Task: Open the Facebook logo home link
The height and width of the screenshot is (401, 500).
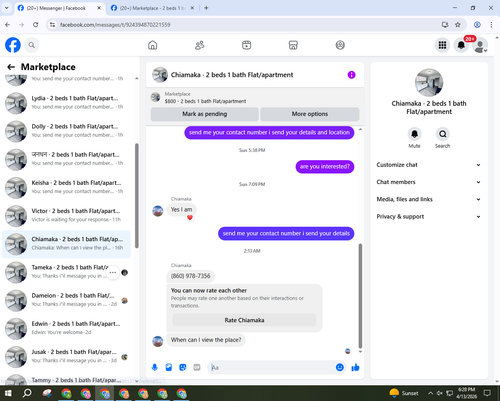Action: click(x=13, y=45)
